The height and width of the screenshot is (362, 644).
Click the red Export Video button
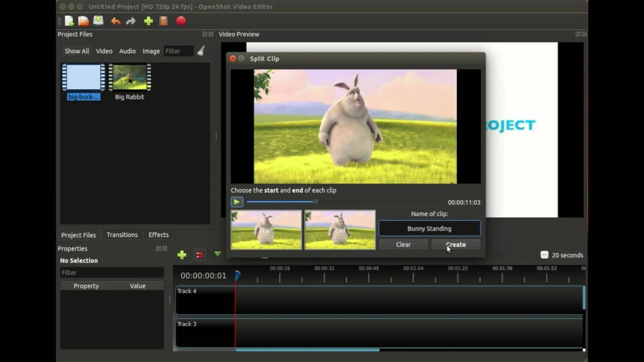(x=181, y=21)
